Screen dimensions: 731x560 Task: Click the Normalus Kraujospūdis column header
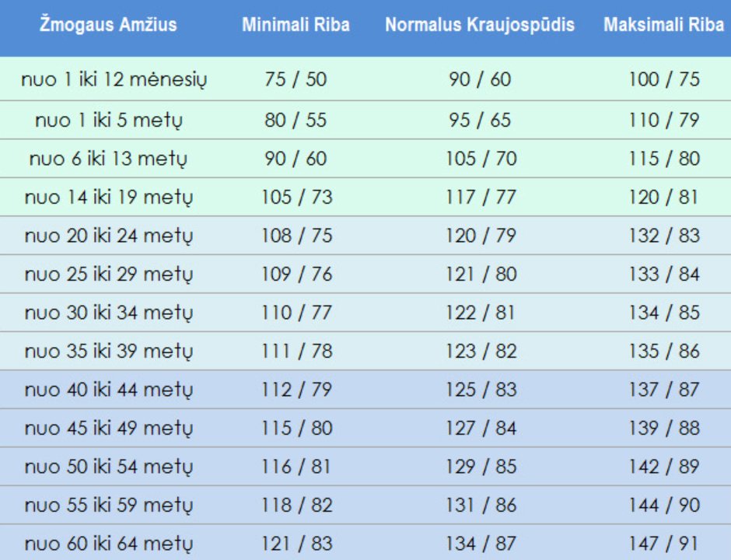point(480,25)
